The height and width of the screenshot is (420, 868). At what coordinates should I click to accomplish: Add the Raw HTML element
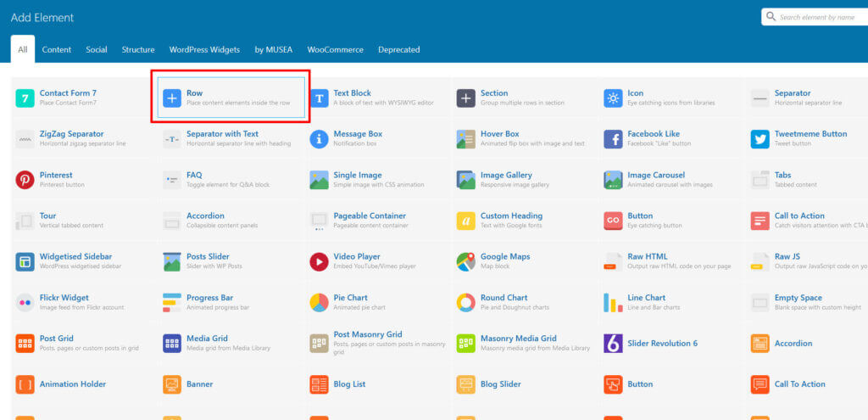(x=672, y=261)
